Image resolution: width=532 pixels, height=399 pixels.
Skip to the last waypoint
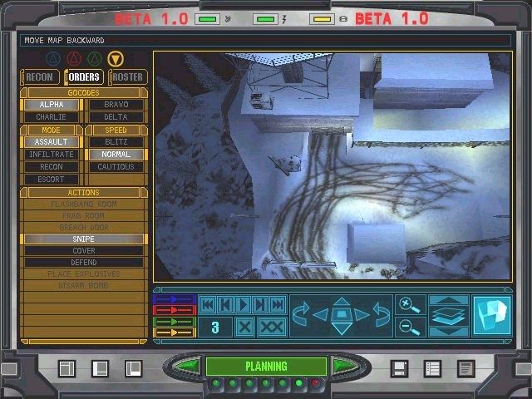278,305
